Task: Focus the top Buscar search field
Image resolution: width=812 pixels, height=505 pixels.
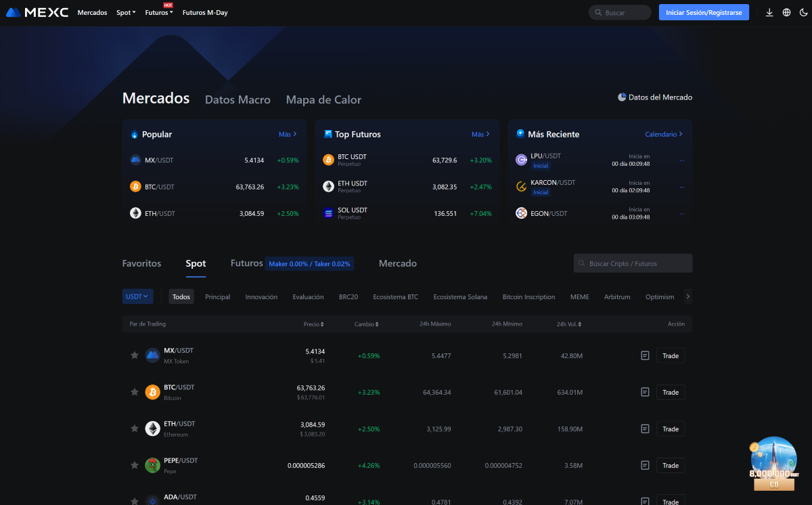Action: pyautogui.click(x=620, y=12)
